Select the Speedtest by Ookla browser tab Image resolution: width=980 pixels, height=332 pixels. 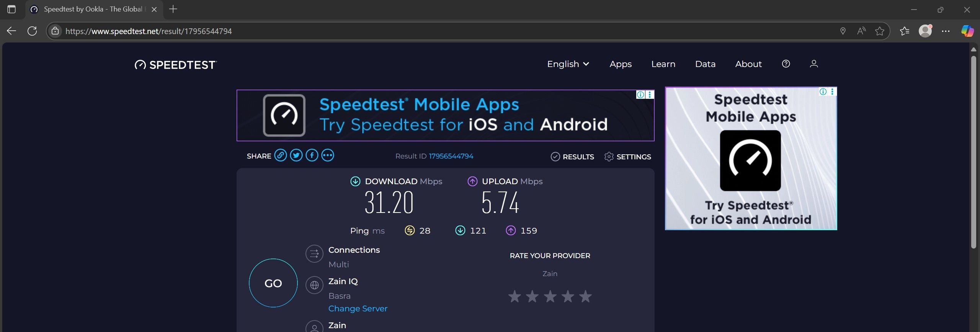(x=94, y=10)
